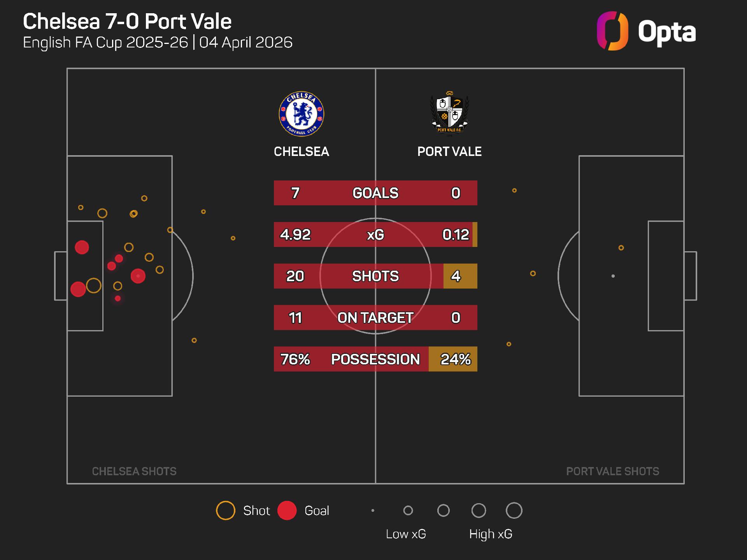Image resolution: width=747 pixels, height=560 pixels.
Task: Click Port Vale's shot marker nearest the goal
Action: pos(621,248)
